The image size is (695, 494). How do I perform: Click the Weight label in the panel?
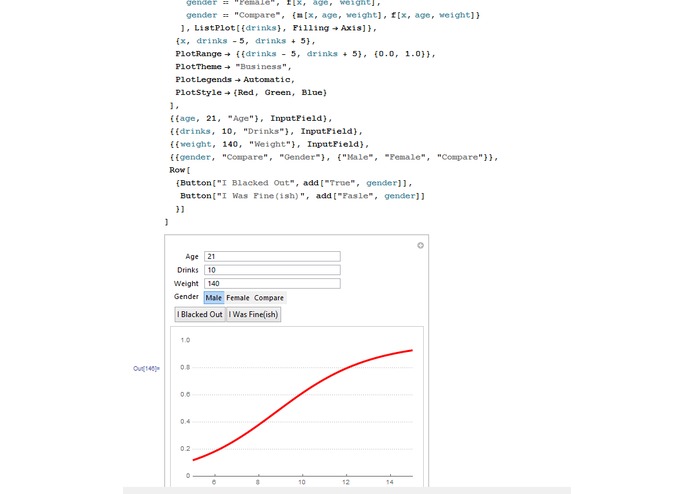tap(186, 284)
